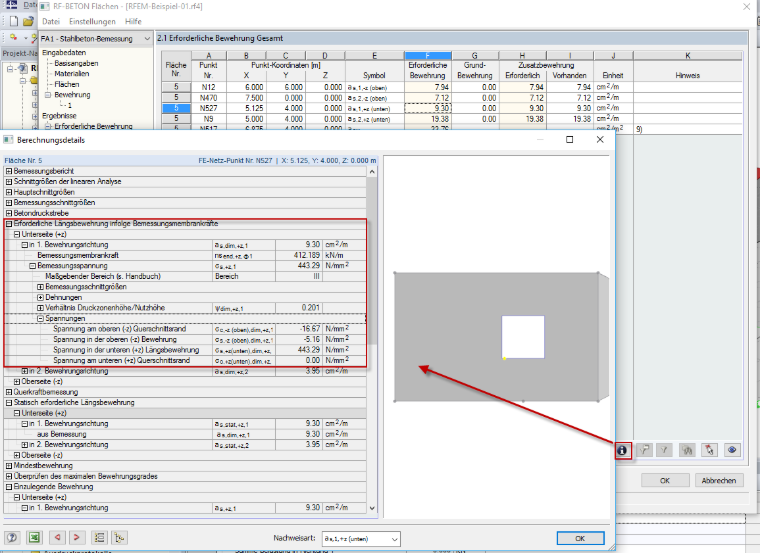Export calculation details to Excel
This screenshot has height=553, width=760.
[x=34, y=537]
